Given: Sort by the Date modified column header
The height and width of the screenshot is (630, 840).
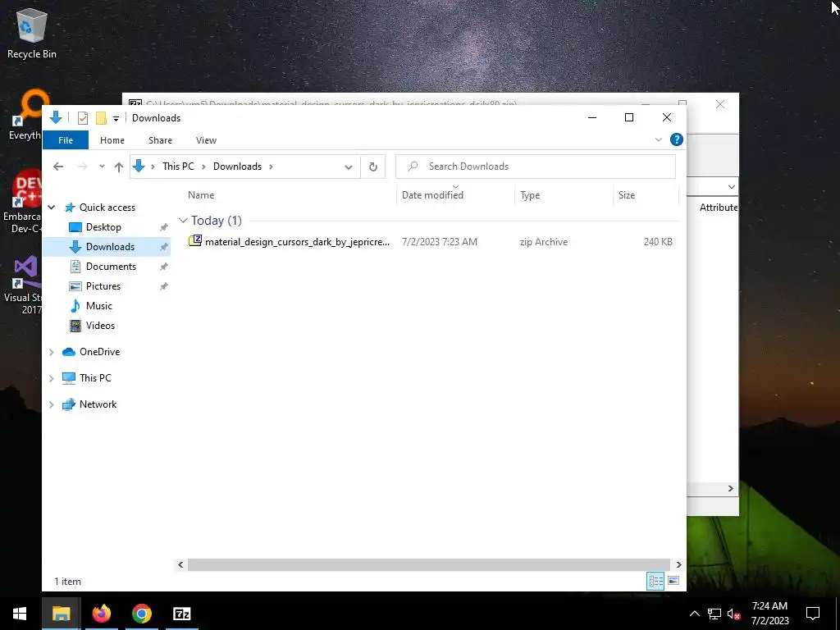Looking at the screenshot, I should 432,195.
